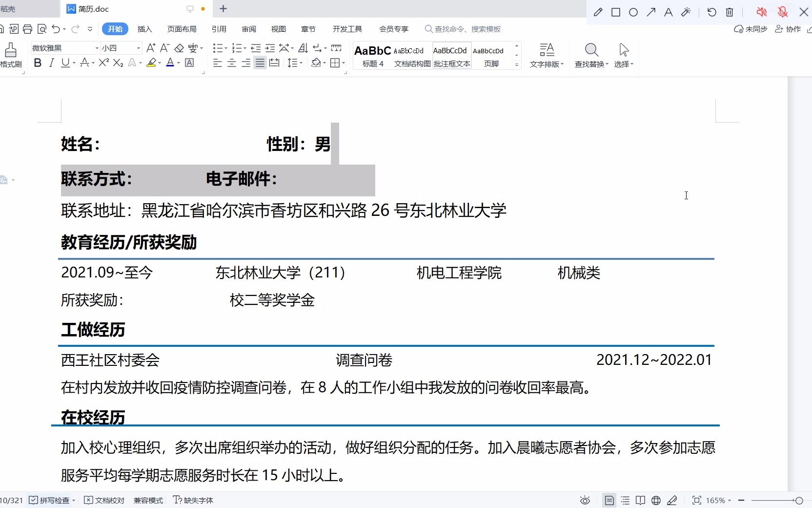Click the superscript icon

point(103,63)
